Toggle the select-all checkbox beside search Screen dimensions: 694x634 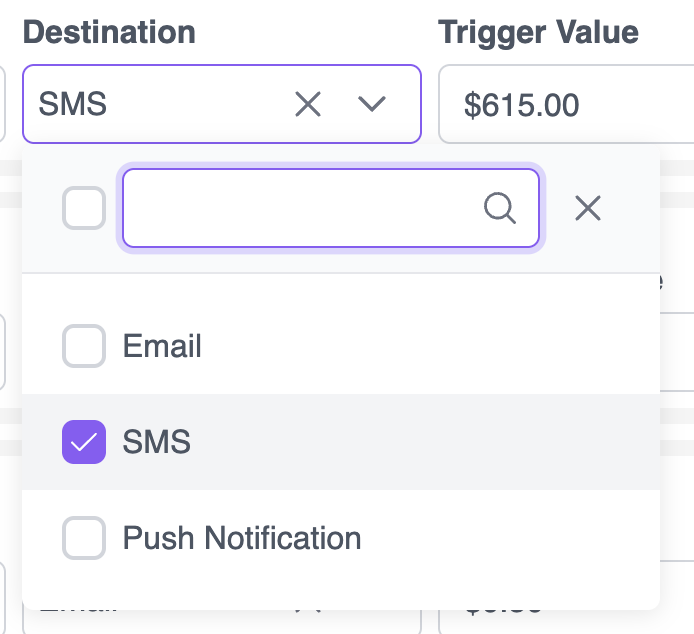pyautogui.click(x=84, y=208)
